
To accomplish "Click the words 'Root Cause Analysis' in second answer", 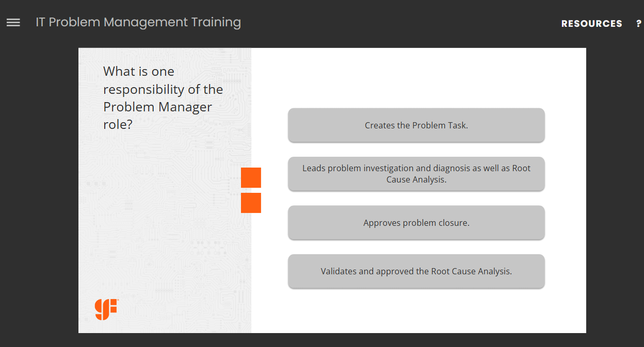I will (416, 180).
